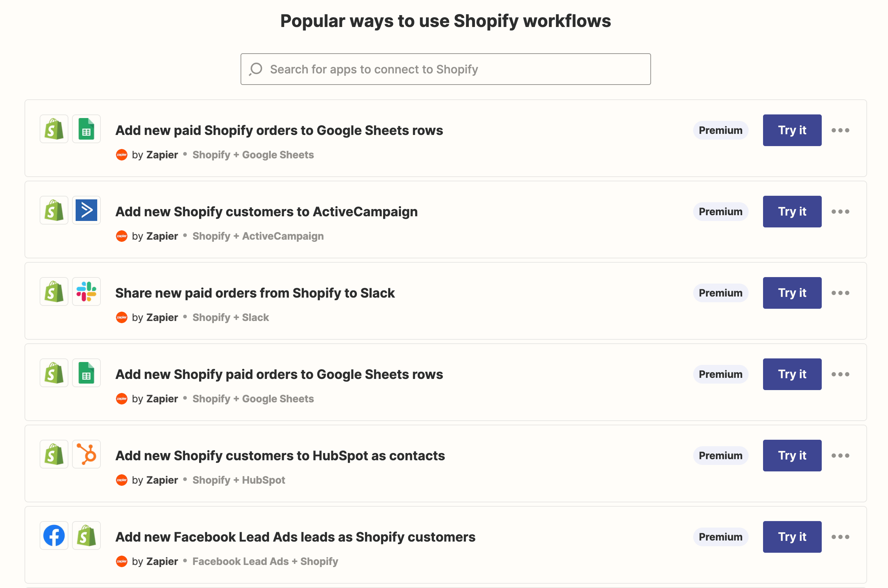The width and height of the screenshot is (888, 588).
Task: Try the Facebook Lead Ads workflow
Action: (792, 537)
